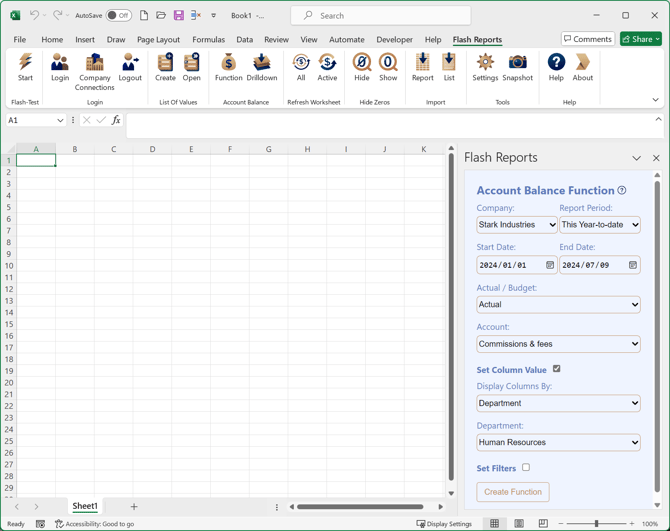The width and height of the screenshot is (670, 531).
Task: Open Flash Reports Settings
Action: coord(485,67)
